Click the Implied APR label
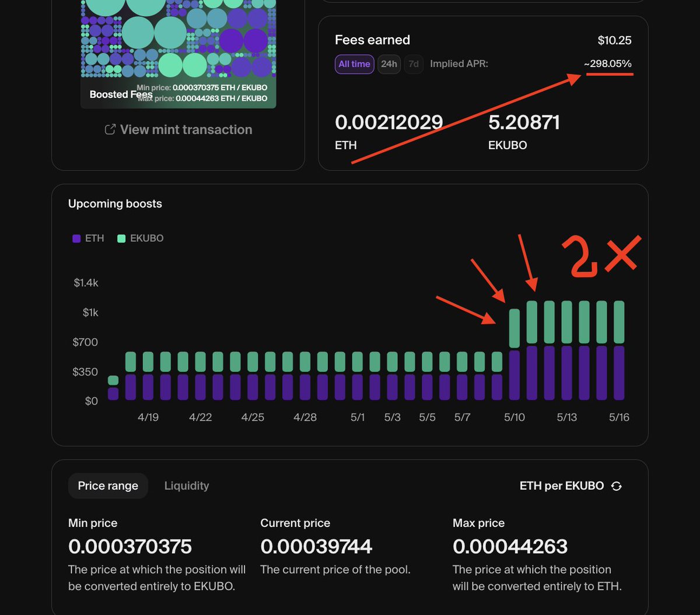Viewport: 700px width, 615px height. click(x=459, y=64)
